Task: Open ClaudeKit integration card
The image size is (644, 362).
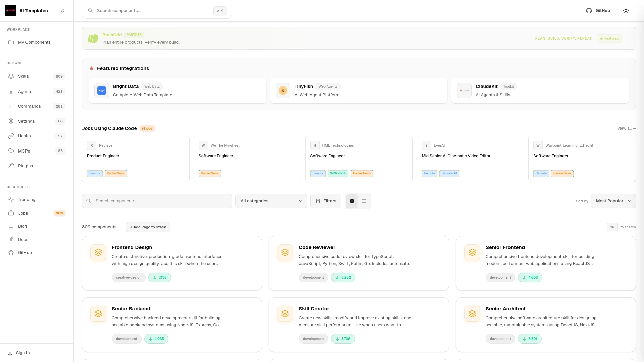Action: (x=540, y=90)
